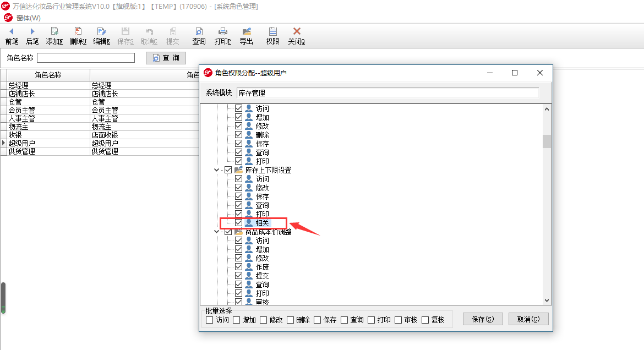Minimize the 角色权限分配 dialog

(x=489, y=73)
